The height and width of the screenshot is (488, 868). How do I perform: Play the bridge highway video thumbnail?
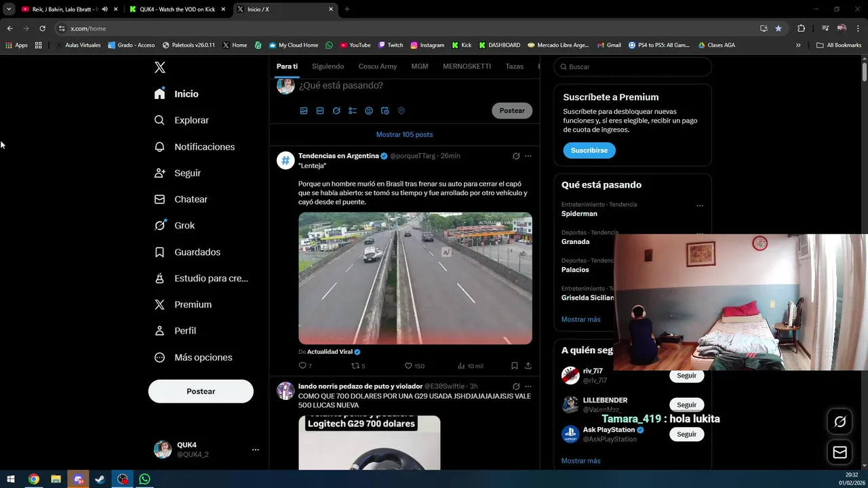click(x=415, y=279)
